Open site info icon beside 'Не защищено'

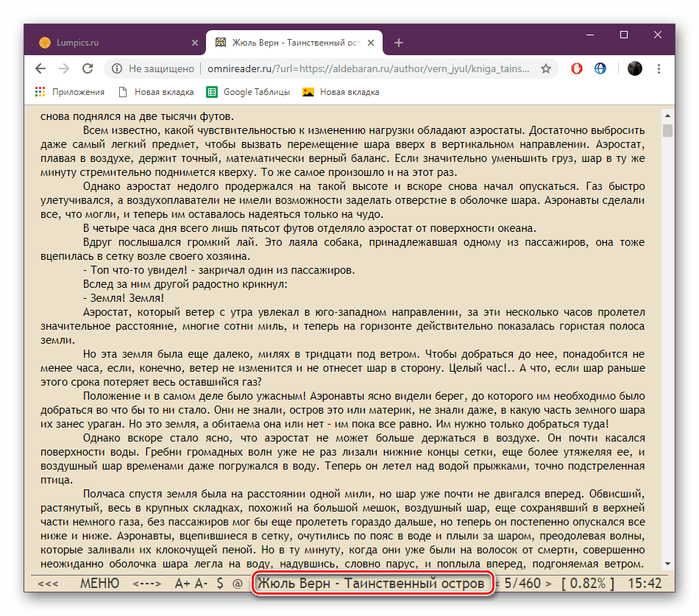tap(117, 68)
